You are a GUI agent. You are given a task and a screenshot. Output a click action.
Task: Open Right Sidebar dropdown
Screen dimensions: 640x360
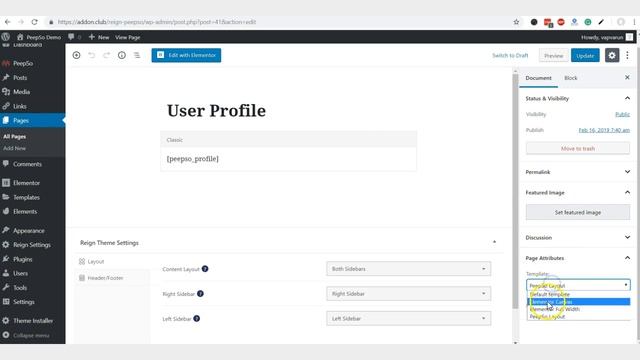[x=409, y=293]
